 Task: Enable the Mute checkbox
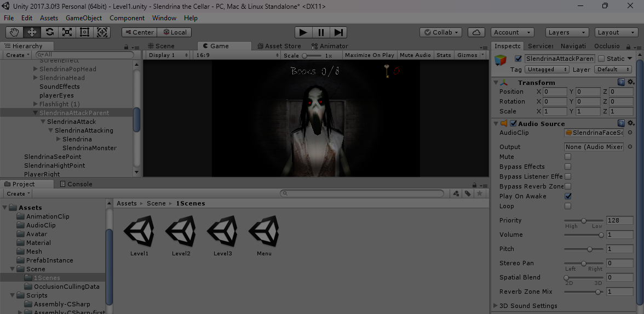click(568, 157)
